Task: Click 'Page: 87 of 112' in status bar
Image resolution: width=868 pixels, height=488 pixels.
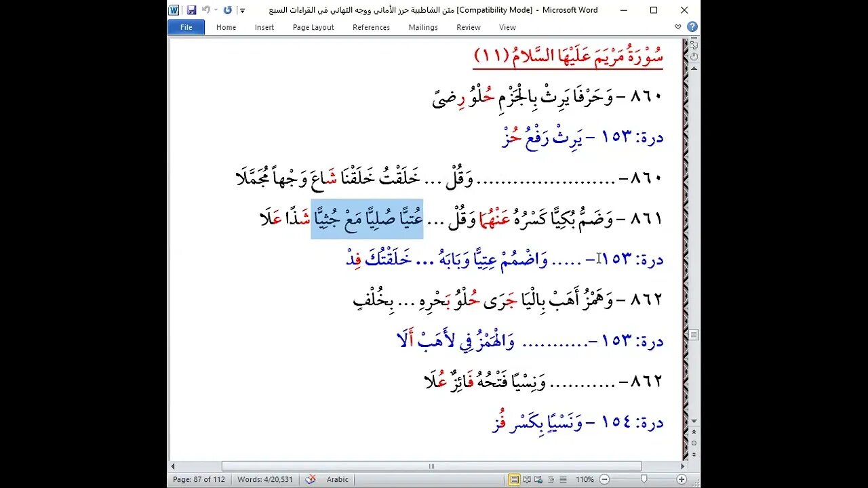Action: [x=199, y=479]
